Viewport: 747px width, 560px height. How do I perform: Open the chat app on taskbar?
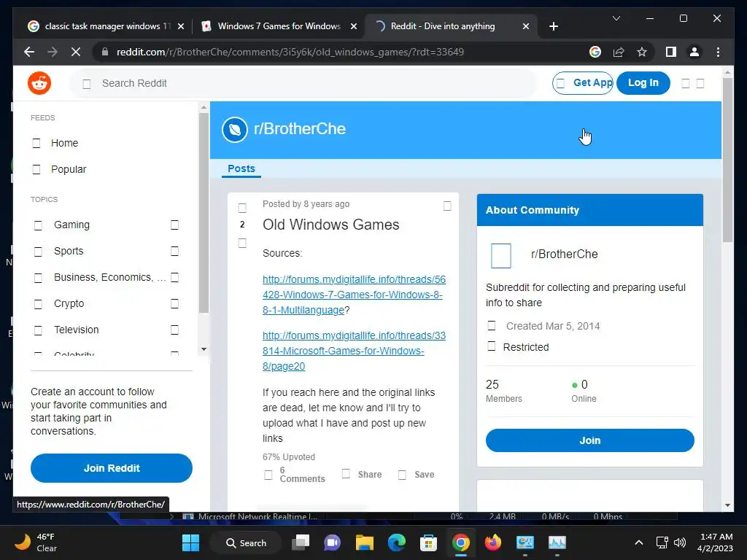tap(332, 542)
